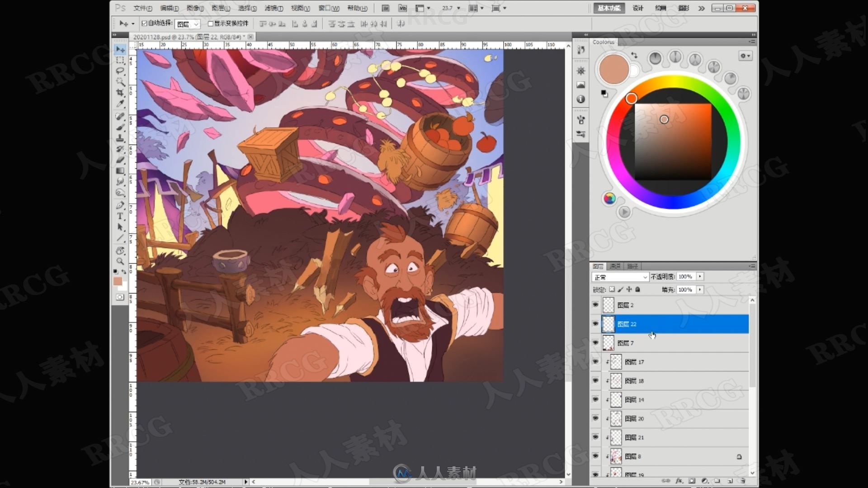Image resolution: width=868 pixels, height=488 pixels.
Task: Open the 滤镜(T) menu
Action: 274,8
